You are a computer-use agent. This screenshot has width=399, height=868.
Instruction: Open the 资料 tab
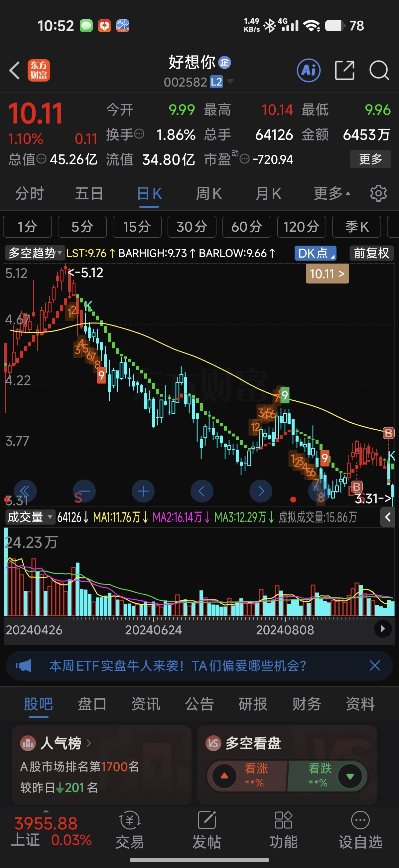coord(360,704)
